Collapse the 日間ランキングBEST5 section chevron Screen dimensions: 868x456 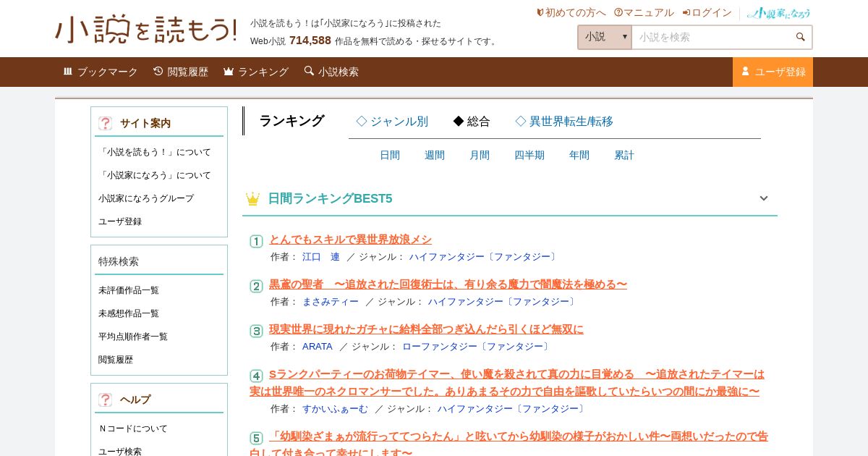click(x=763, y=198)
